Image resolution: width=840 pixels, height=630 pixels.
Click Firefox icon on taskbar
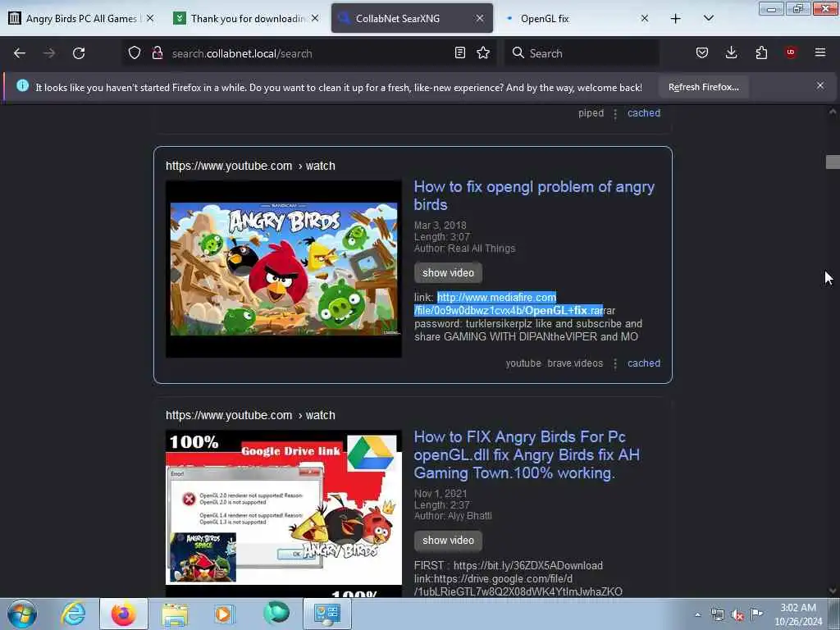tap(123, 614)
